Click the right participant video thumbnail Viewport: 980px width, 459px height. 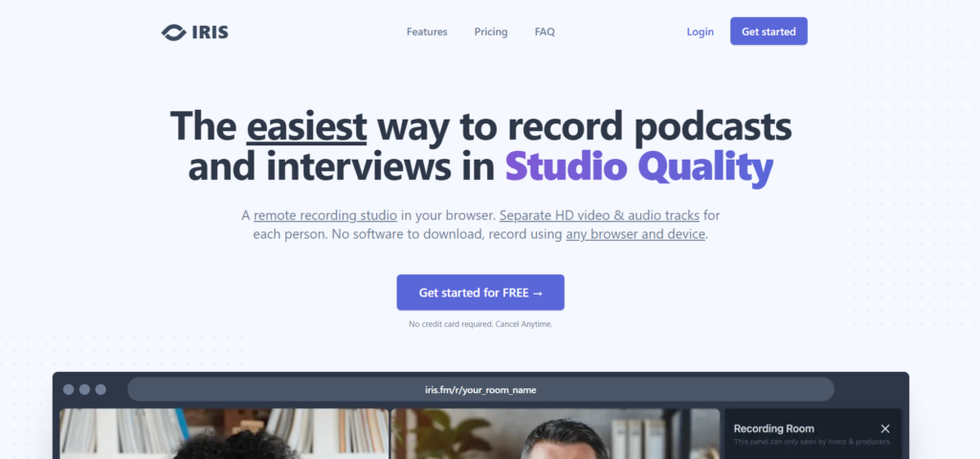[556, 434]
